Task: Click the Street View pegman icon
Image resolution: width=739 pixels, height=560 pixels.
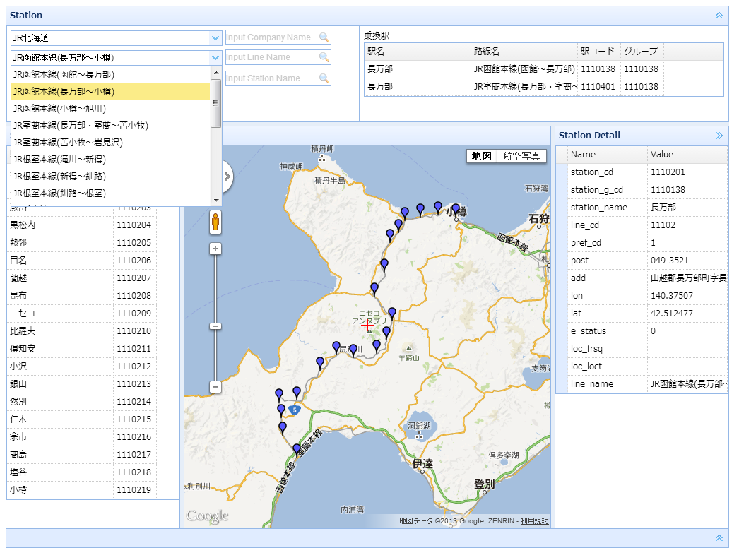Action: pos(215,222)
